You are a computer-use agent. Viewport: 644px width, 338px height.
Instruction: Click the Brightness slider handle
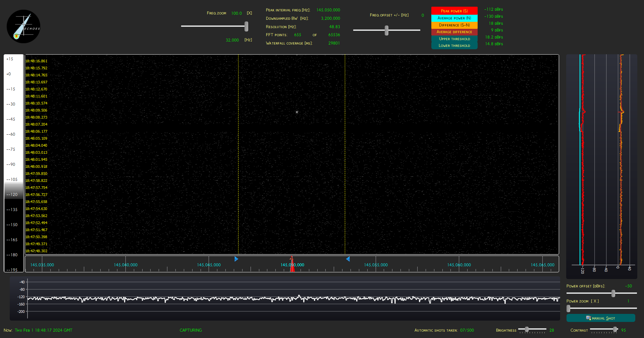[x=527, y=329]
